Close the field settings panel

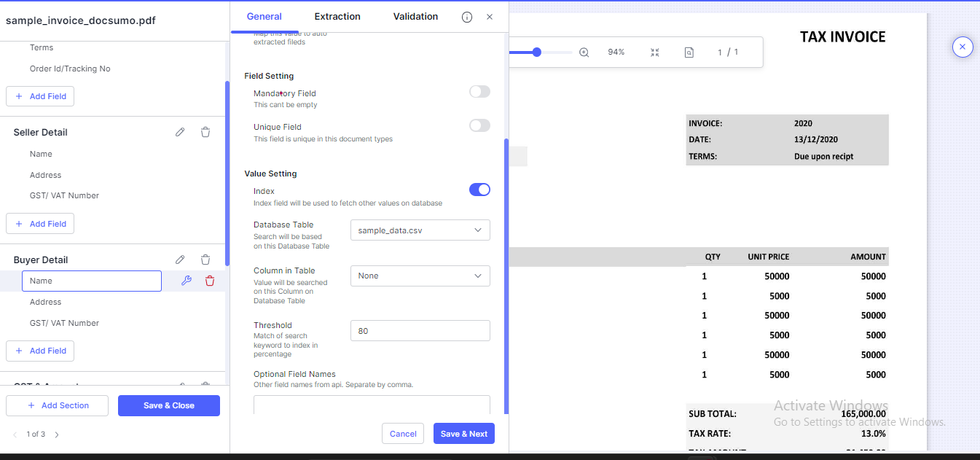pyautogui.click(x=490, y=17)
